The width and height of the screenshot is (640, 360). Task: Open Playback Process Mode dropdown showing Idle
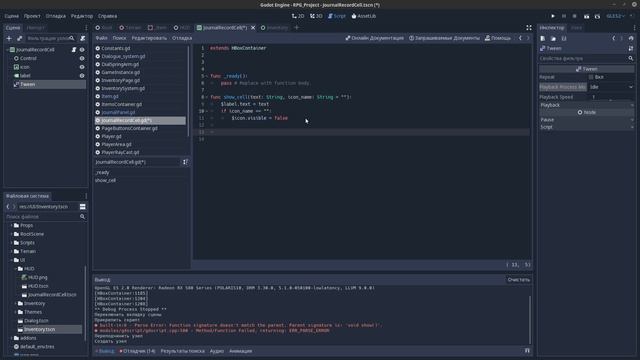[x=611, y=87]
